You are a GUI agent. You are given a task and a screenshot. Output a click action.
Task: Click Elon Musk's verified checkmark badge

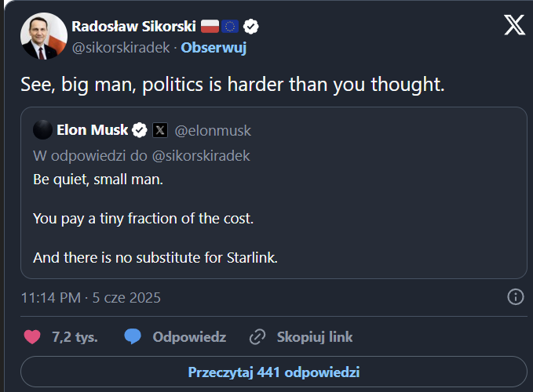pos(140,129)
